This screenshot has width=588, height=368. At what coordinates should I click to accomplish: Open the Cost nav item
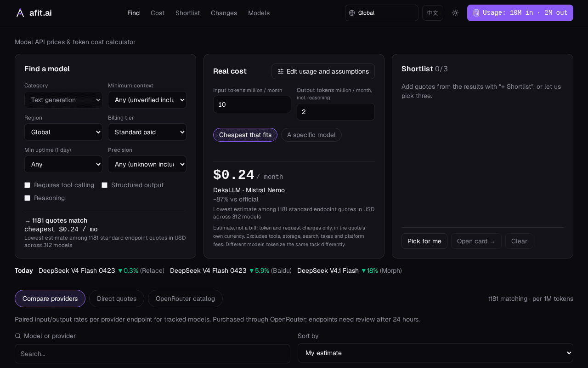pyautogui.click(x=158, y=13)
